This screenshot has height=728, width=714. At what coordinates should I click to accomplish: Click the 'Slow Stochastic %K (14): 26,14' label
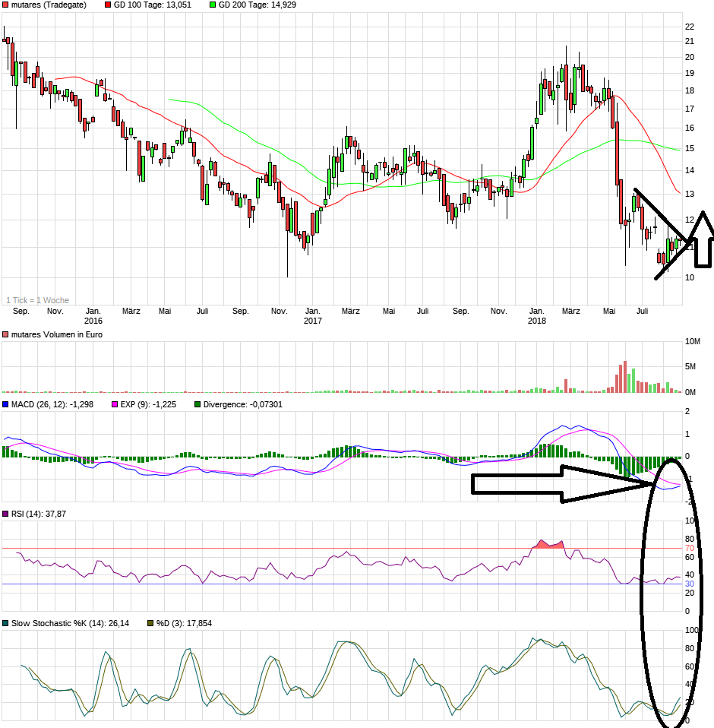pos(70,624)
